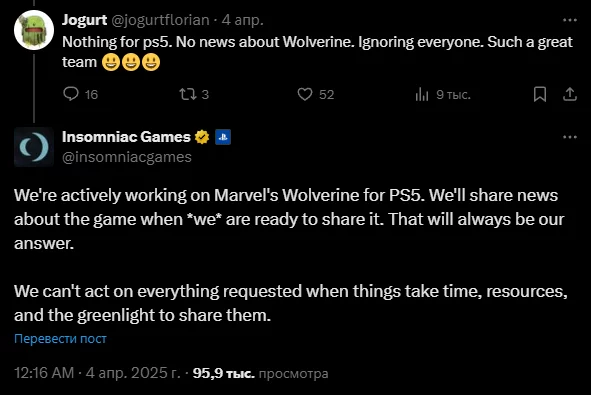Click the Insomniac Games display name
Image resolution: width=591 pixels, height=395 pixels.
(x=126, y=137)
